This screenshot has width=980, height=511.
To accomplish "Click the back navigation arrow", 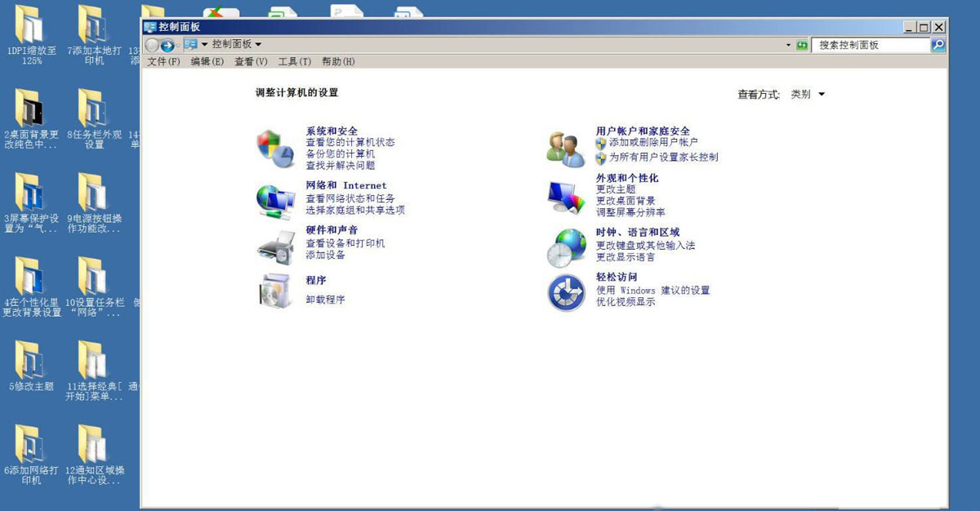I will click(154, 45).
